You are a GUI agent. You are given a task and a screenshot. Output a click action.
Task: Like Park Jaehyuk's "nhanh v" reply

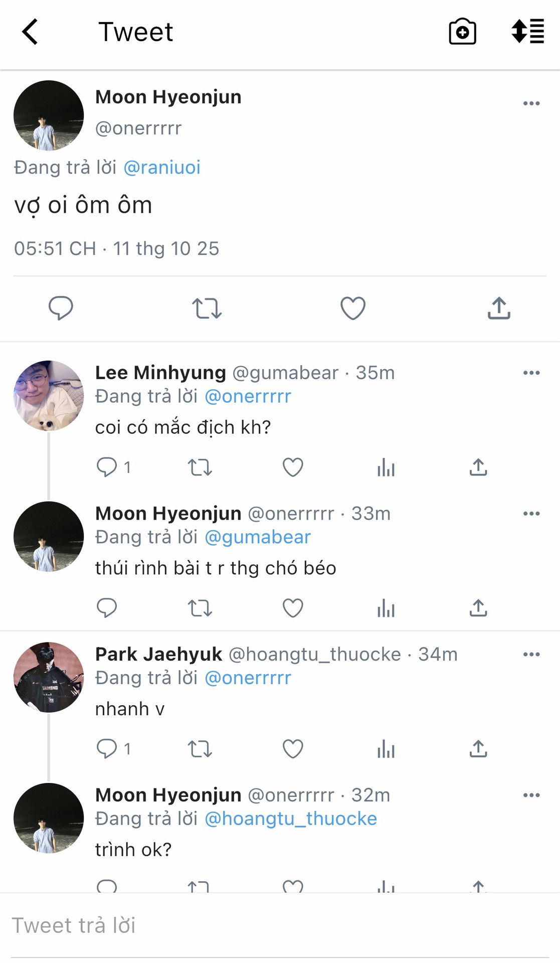point(293,749)
